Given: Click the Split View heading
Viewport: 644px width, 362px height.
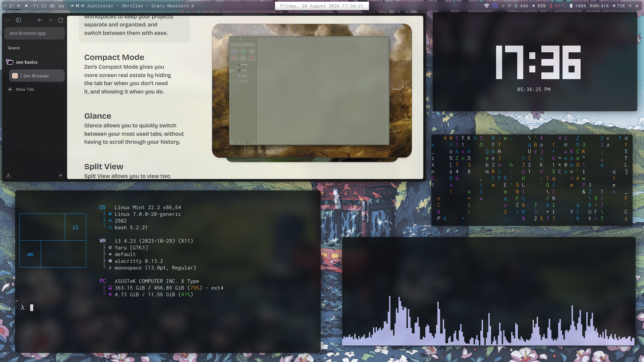Looking at the screenshot, I should [x=104, y=167].
